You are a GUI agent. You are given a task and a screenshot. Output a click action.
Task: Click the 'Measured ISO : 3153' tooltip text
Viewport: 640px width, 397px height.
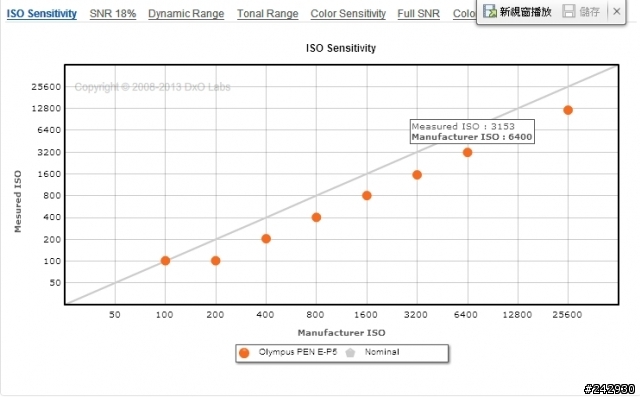click(x=463, y=126)
